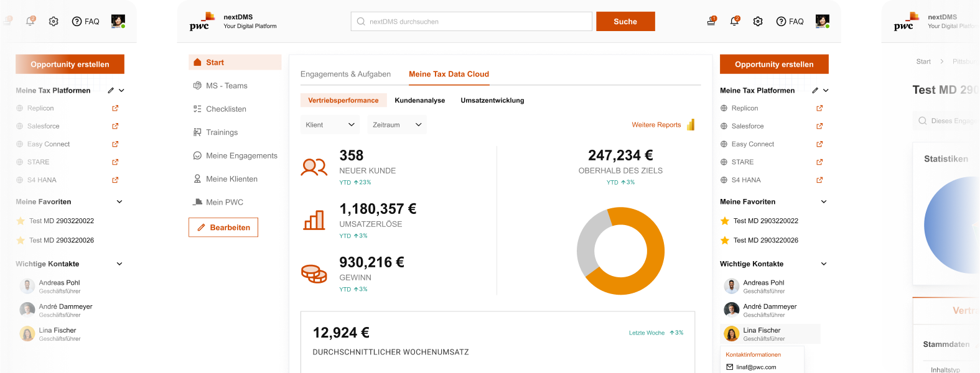Collapse Meine Favoriten in left faded panel
This screenshot has width=980, height=373.
point(119,201)
